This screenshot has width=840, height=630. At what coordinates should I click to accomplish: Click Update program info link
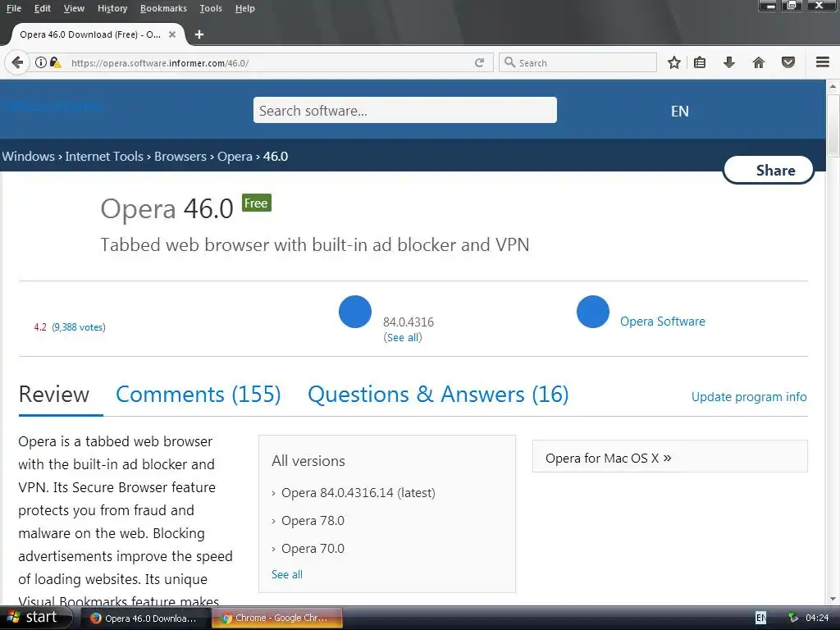[x=749, y=397]
